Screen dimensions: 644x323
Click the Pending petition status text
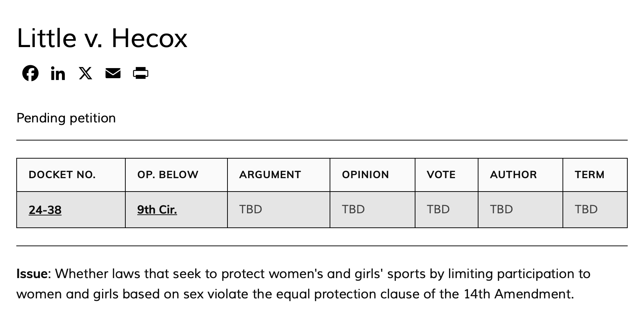(66, 118)
